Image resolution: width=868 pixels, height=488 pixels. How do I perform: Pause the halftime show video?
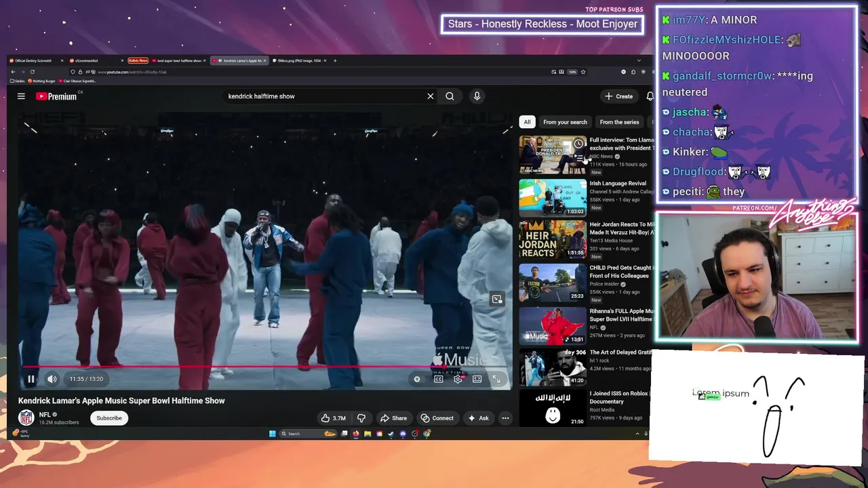[x=31, y=379]
